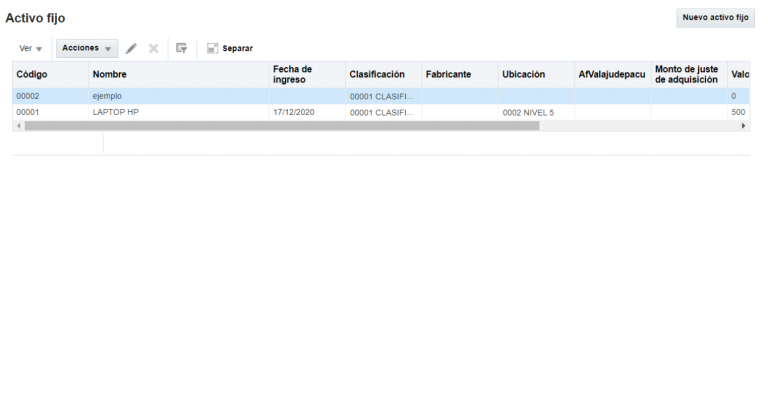Select the row with code 00001
768x398 pixels.
point(381,112)
